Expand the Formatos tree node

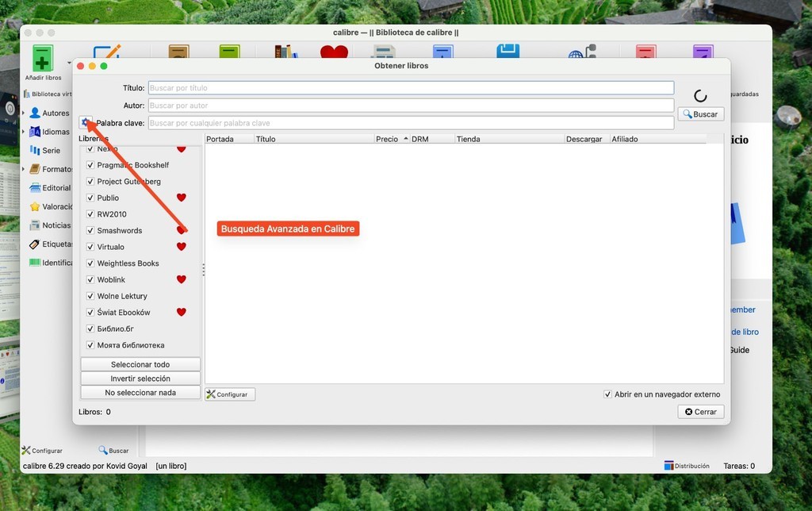point(23,169)
